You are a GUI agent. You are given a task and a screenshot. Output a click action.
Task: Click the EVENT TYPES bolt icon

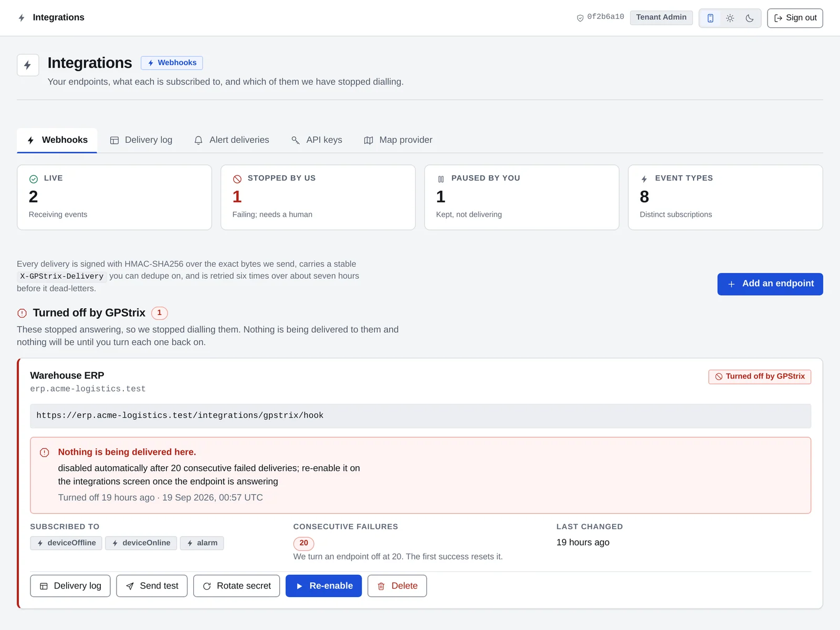(x=644, y=179)
